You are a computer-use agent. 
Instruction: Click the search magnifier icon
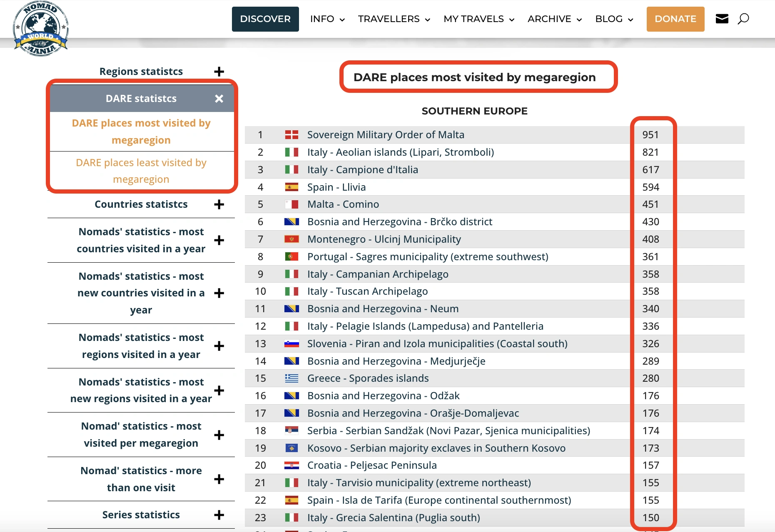click(x=743, y=19)
